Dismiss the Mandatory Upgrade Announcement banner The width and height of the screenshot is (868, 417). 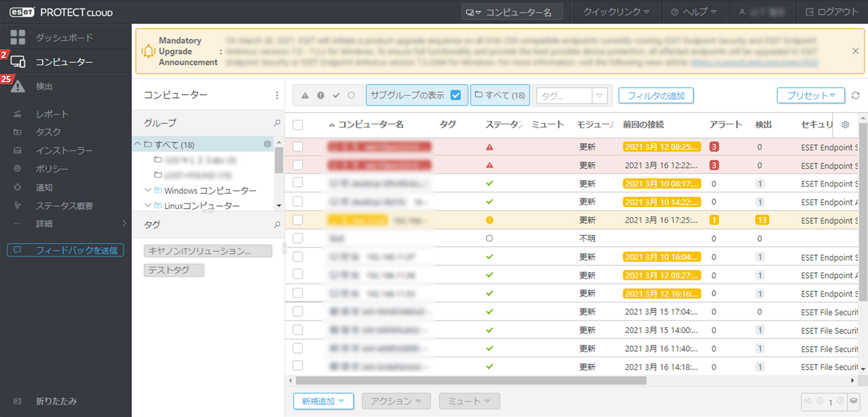[x=855, y=51]
